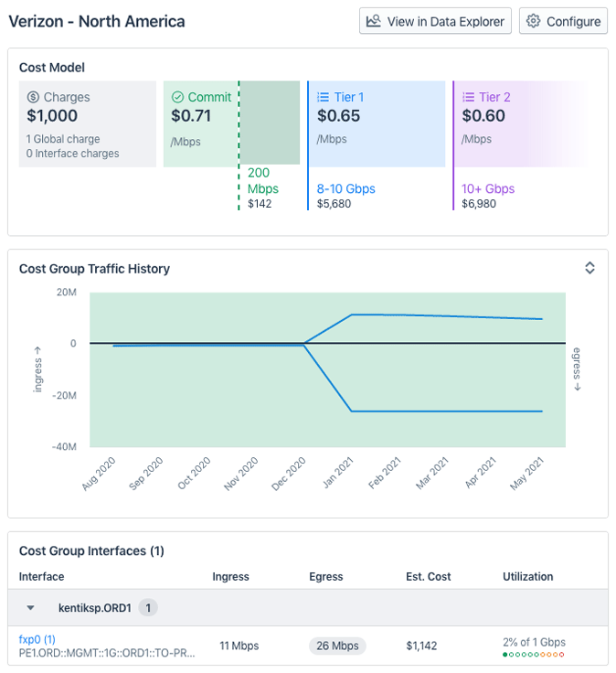Sort by the Egress column header

coord(326,577)
